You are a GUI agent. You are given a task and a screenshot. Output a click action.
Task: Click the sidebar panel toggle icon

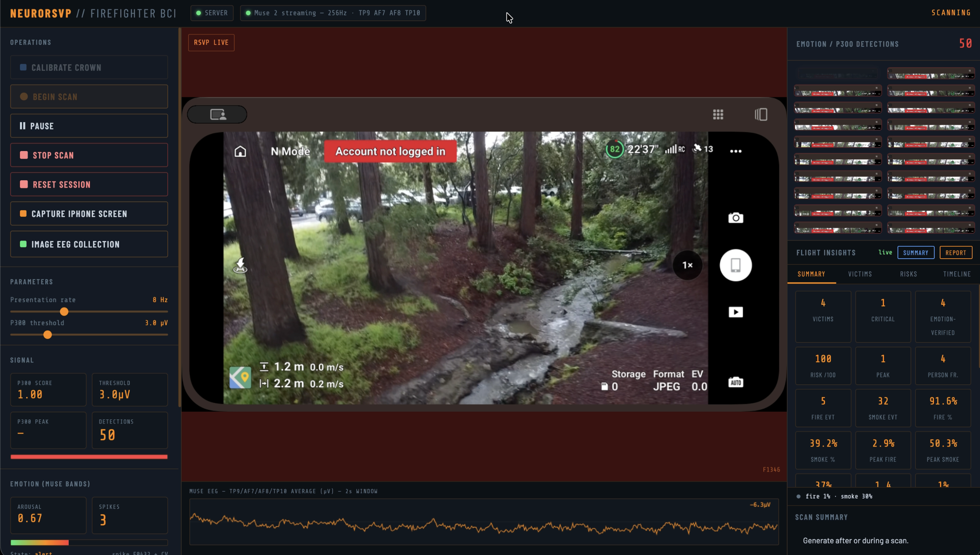tap(761, 114)
